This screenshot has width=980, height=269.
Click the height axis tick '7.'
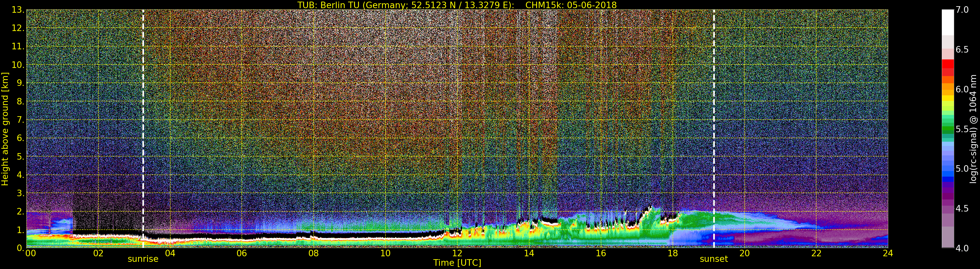[x=20, y=120]
